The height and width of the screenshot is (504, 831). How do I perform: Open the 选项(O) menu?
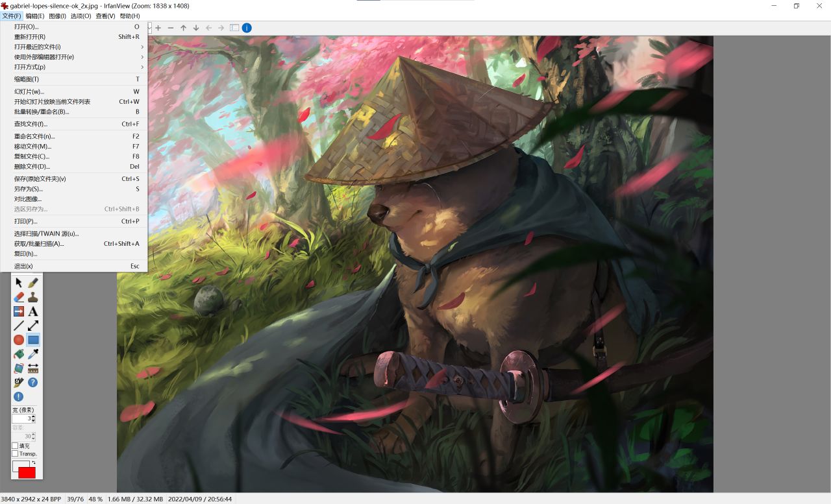pyautogui.click(x=81, y=16)
